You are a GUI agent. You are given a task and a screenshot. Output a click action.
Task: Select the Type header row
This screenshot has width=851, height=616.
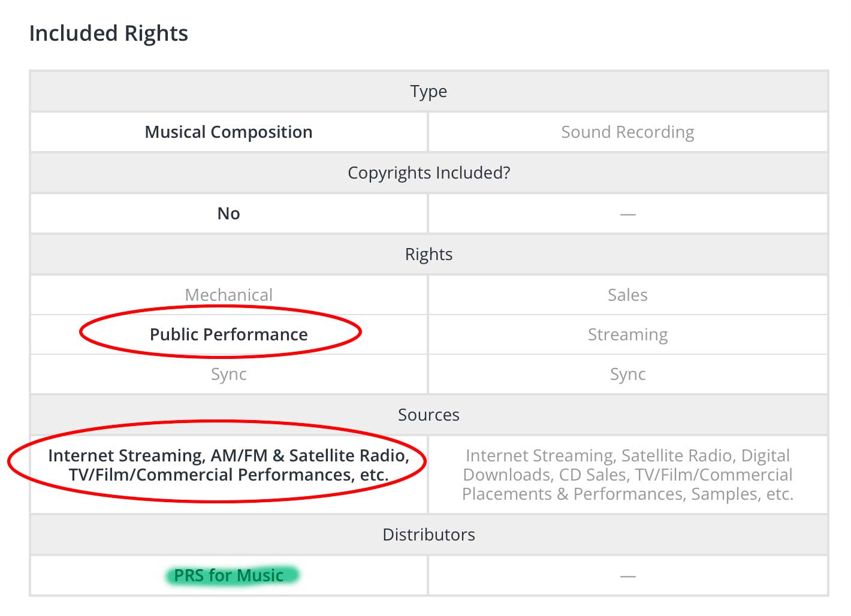pyautogui.click(x=428, y=91)
